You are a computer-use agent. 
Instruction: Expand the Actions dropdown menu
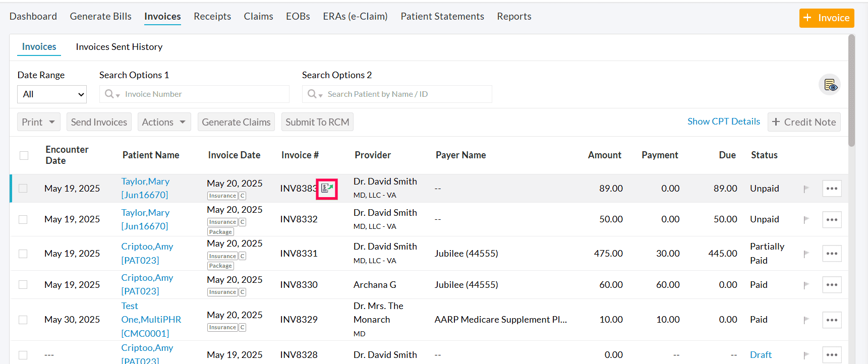pyautogui.click(x=164, y=122)
